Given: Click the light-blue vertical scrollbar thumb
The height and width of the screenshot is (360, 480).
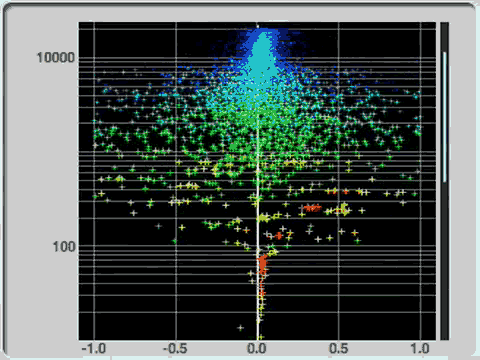Looking at the screenshot, I should (x=444, y=117).
